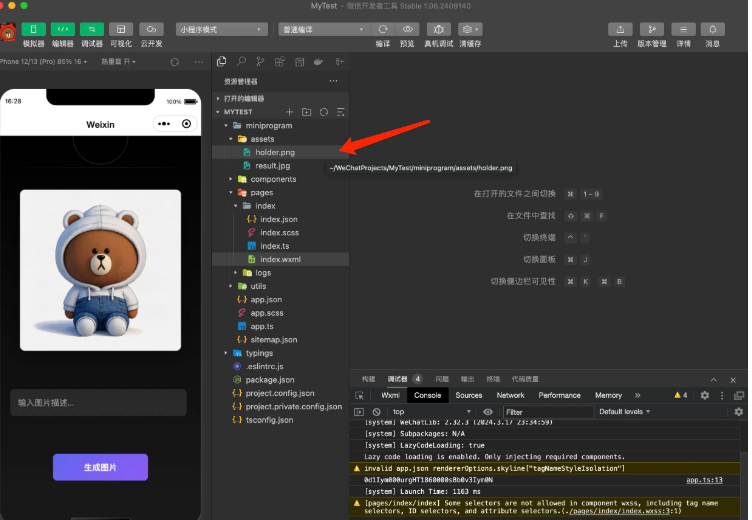Viewport: 752px width, 520px height.
Task: Refresh the simulator
Action: coord(175,62)
